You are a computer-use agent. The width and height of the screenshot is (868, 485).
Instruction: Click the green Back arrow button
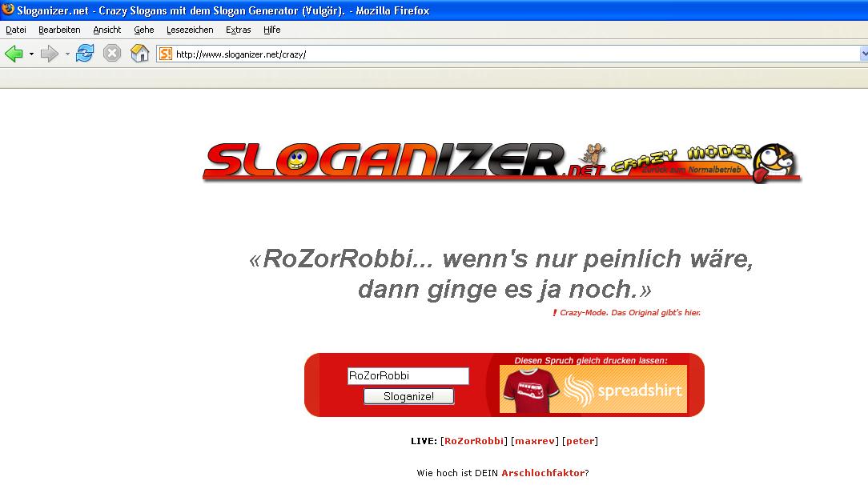(14, 54)
